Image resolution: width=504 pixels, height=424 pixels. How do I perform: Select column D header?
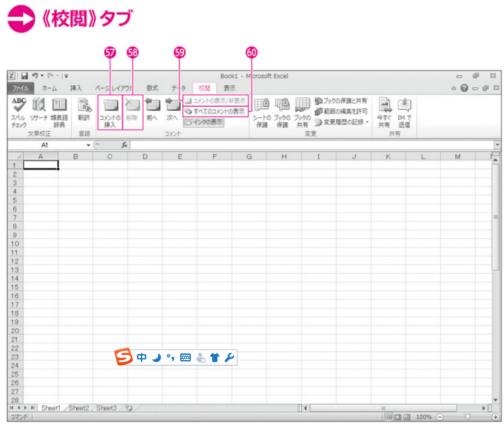point(145,156)
